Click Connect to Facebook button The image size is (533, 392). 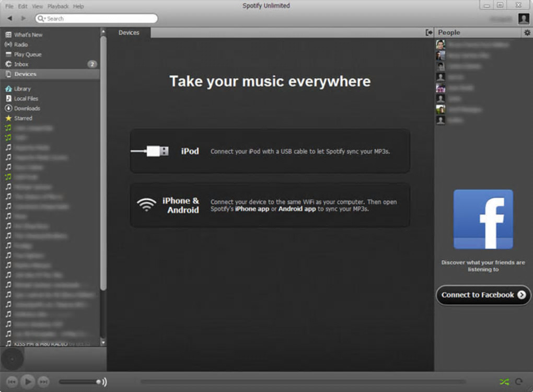click(x=483, y=295)
